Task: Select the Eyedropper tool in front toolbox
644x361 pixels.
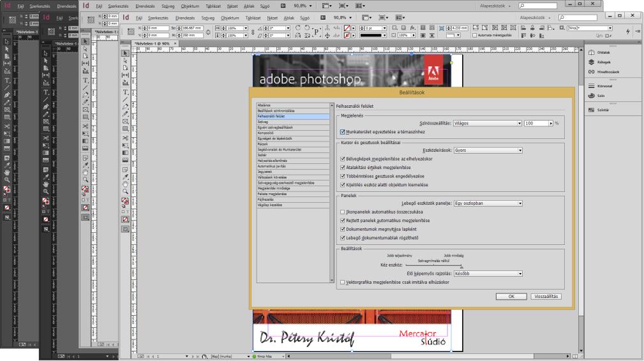Action: click(125, 177)
